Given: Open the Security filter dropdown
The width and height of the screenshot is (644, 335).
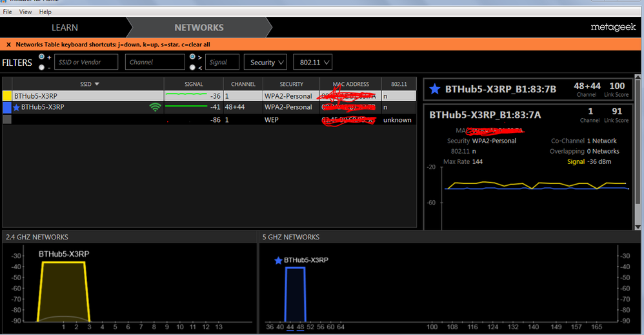Looking at the screenshot, I should (265, 62).
